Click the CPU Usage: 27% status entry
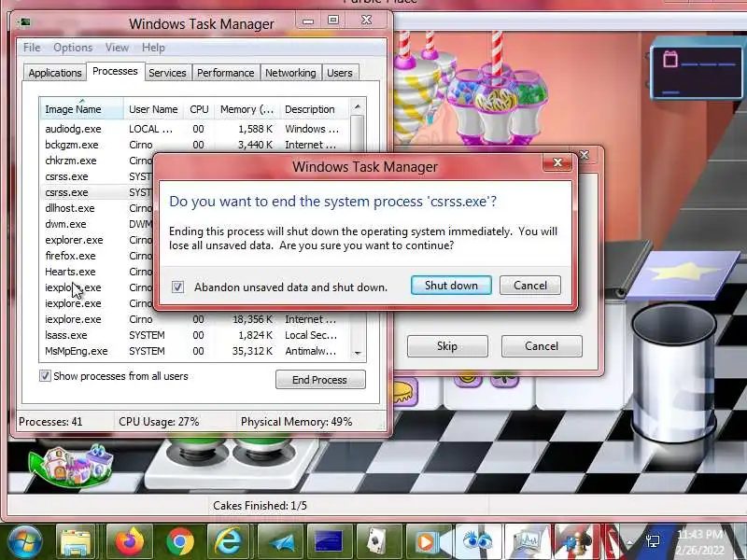 [x=159, y=422]
